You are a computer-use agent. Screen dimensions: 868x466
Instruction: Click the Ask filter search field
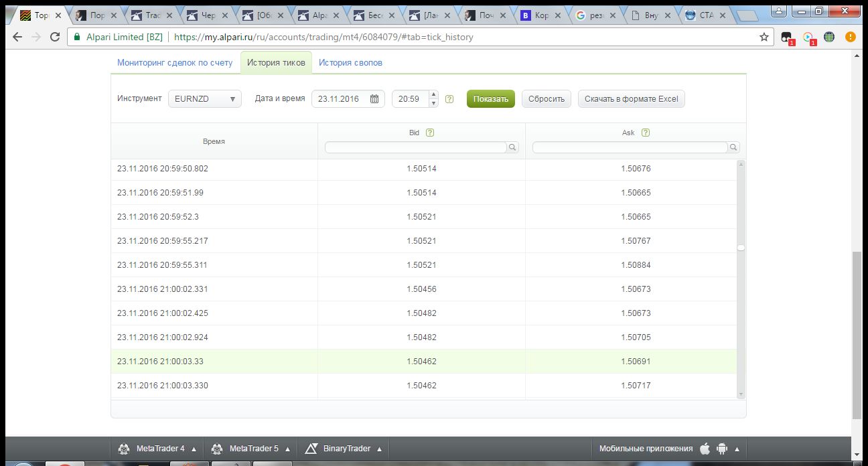click(630, 147)
